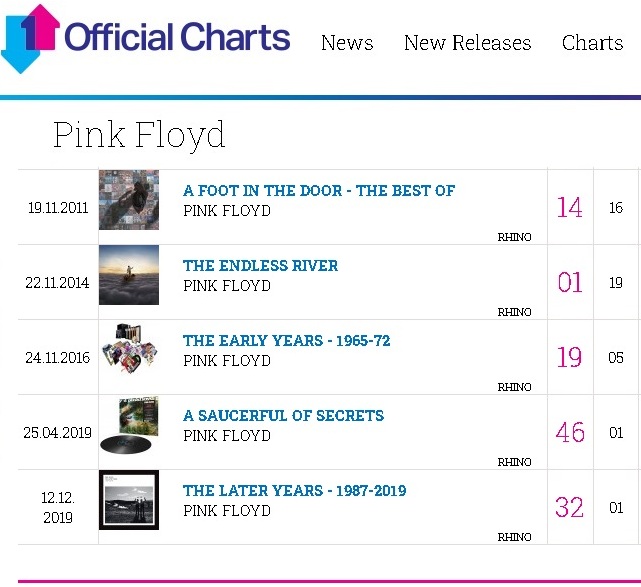
Task: Click the A Saucerful of Secrets link
Action: pos(283,415)
